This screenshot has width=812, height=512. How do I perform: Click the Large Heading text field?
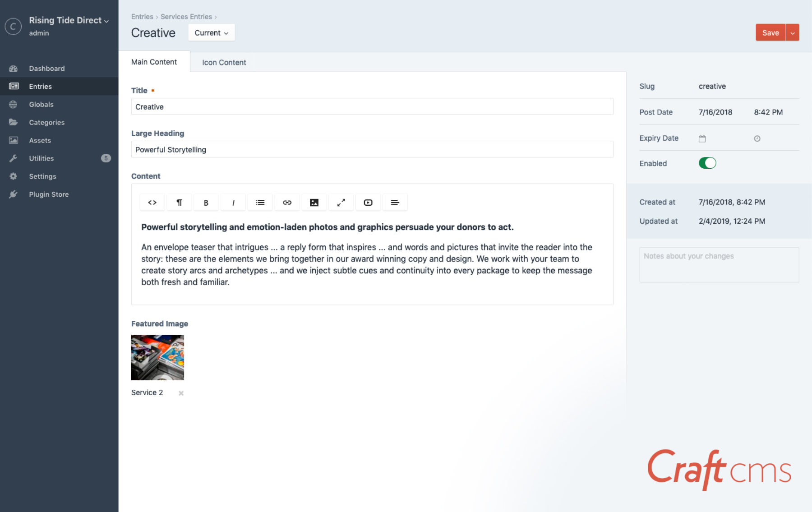pyautogui.click(x=372, y=150)
